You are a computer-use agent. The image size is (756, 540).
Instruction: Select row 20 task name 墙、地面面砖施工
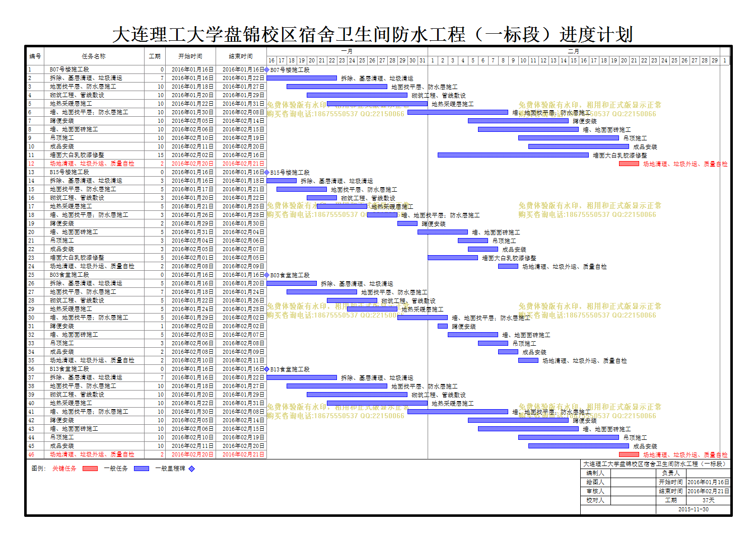74,232
